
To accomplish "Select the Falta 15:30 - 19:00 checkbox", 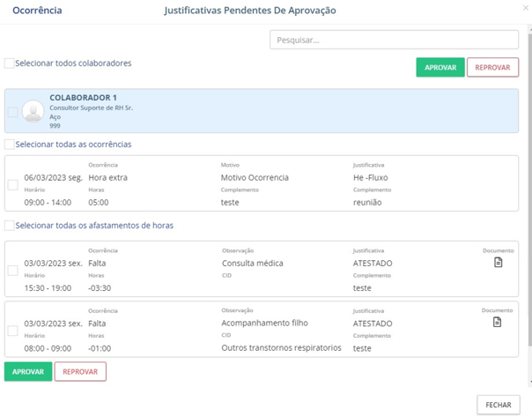I will tap(12, 271).
